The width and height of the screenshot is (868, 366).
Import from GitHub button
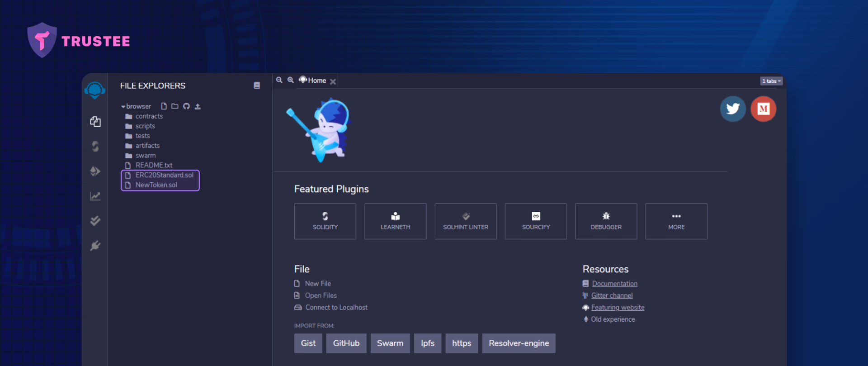tap(346, 343)
